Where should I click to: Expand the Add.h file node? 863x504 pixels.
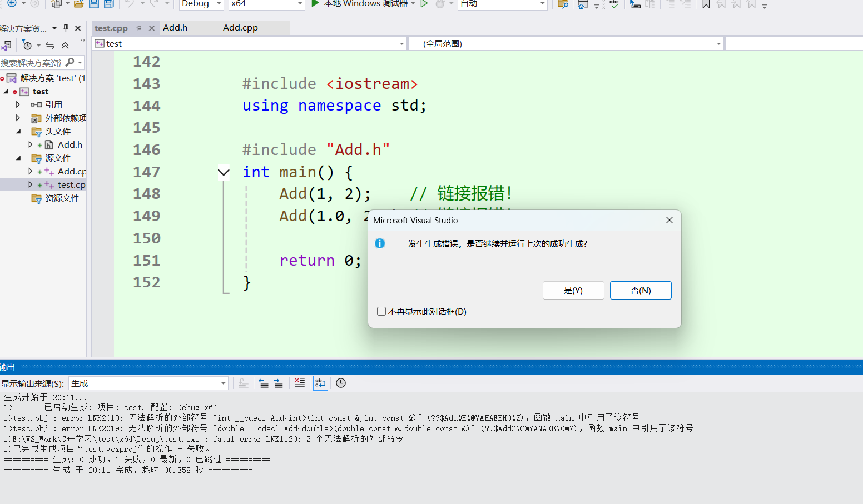coord(31,144)
